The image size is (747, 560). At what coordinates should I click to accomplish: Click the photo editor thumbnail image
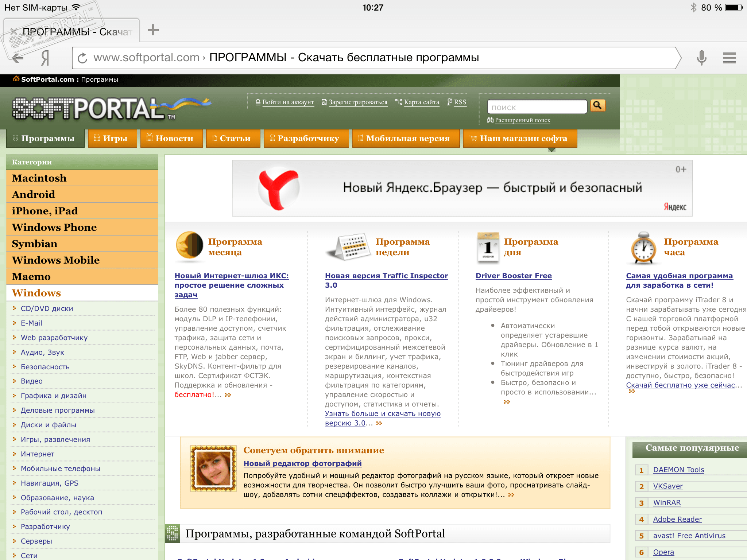pyautogui.click(x=214, y=468)
